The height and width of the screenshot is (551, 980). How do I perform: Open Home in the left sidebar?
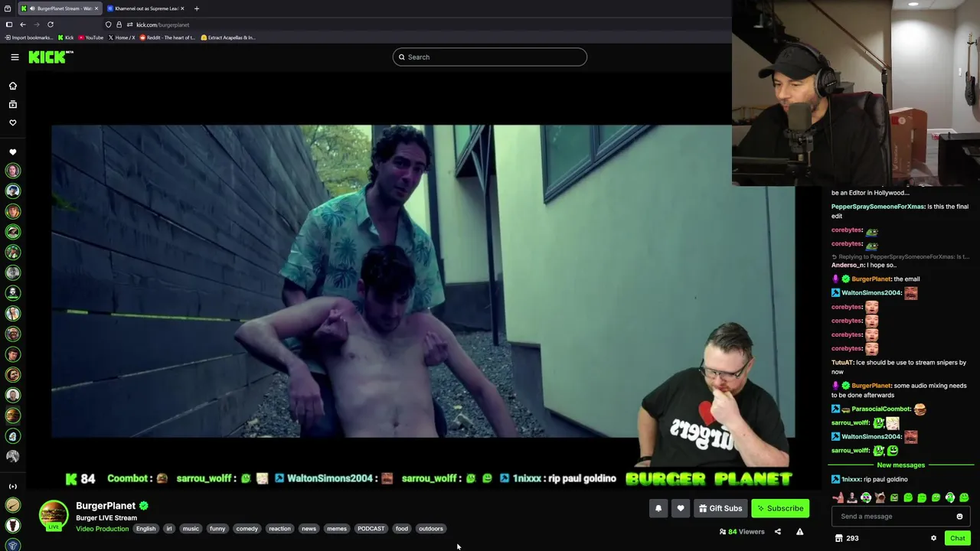coord(12,86)
